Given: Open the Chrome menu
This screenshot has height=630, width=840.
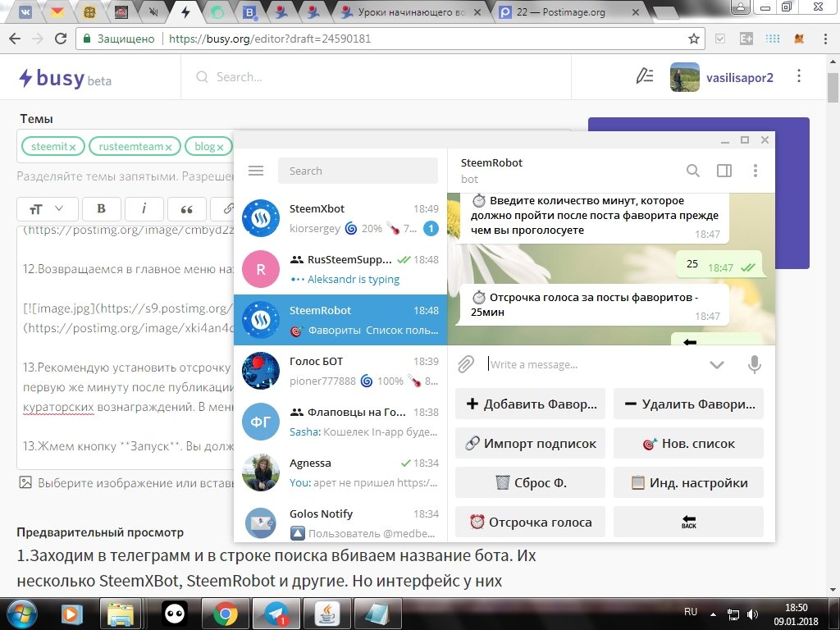Looking at the screenshot, I should pos(825,39).
